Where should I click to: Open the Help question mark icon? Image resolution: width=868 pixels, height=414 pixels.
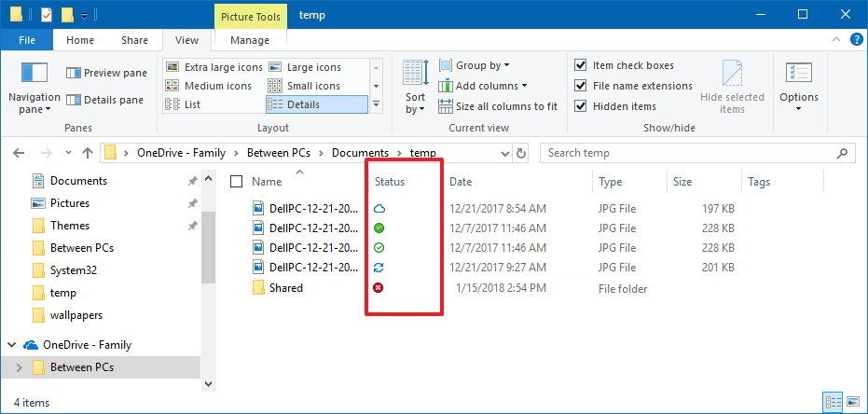coord(857,40)
